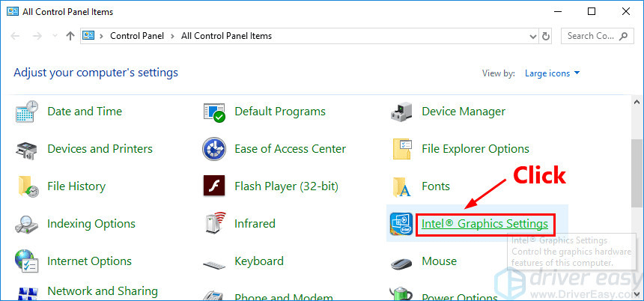
Task: Click the Infrared tower icon
Action: point(214,224)
